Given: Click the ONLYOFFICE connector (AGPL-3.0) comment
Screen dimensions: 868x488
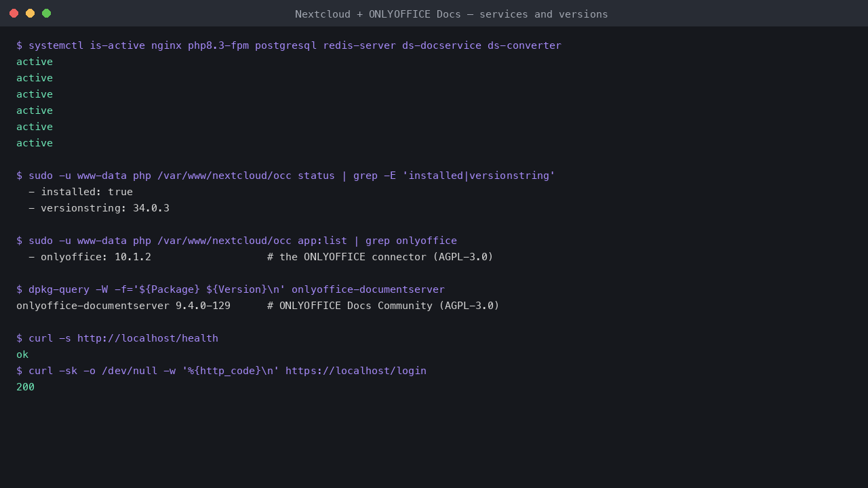Looking at the screenshot, I should [x=380, y=257].
